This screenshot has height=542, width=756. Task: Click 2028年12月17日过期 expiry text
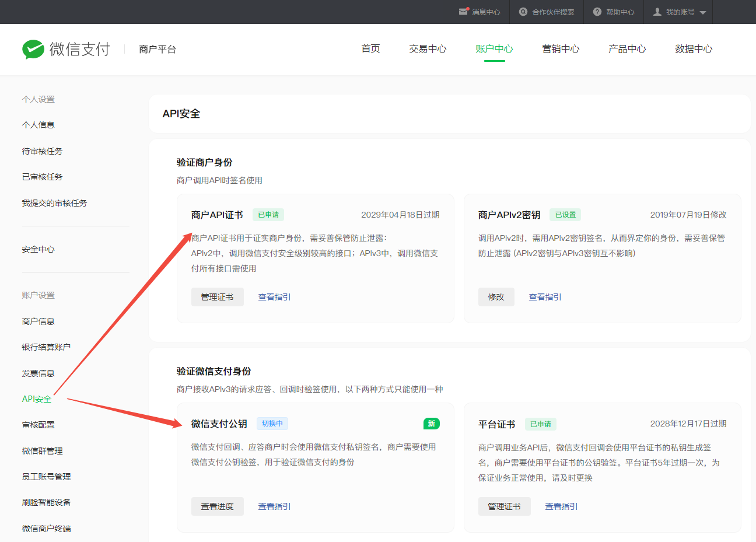tap(688, 424)
